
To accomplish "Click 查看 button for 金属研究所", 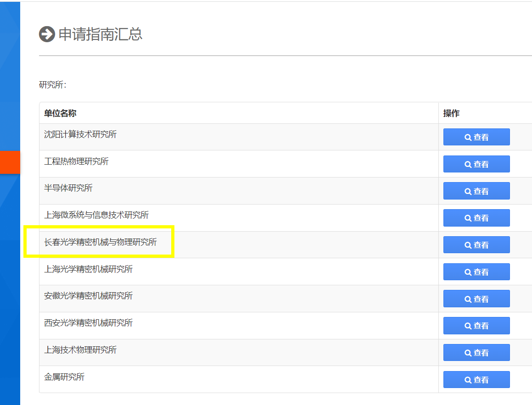I will coord(476,380).
